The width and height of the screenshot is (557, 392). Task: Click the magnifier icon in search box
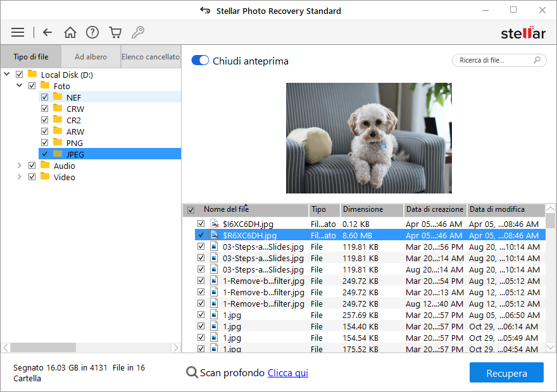tap(537, 60)
